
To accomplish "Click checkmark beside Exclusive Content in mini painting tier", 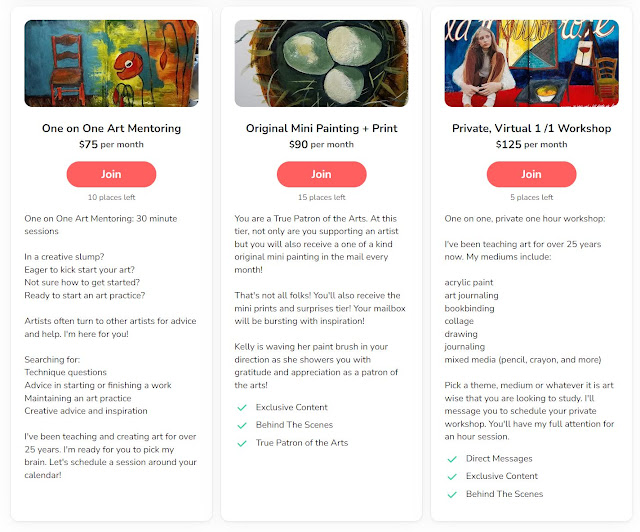I will [x=241, y=407].
